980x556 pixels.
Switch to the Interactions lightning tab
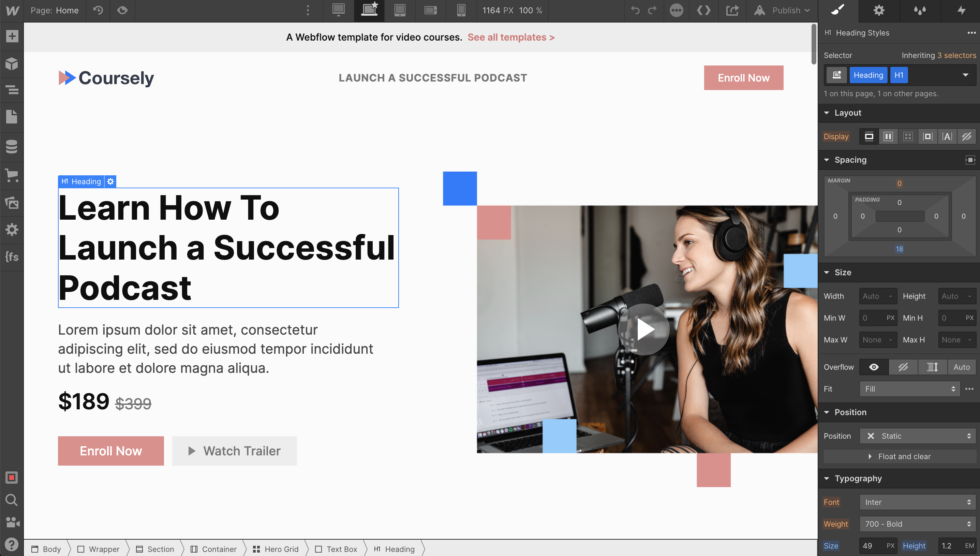click(x=961, y=10)
